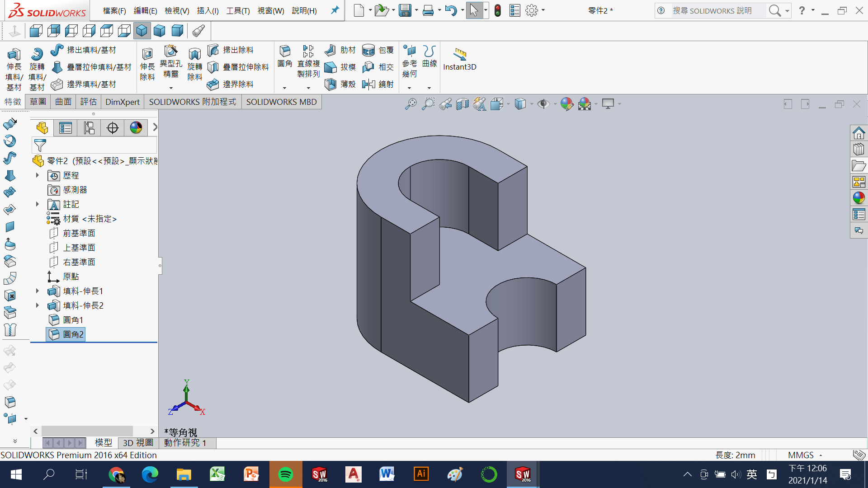The height and width of the screenshot is (488, 868).
Task: Expand the 歷程 history folder
Action: (x=38, y=175)
